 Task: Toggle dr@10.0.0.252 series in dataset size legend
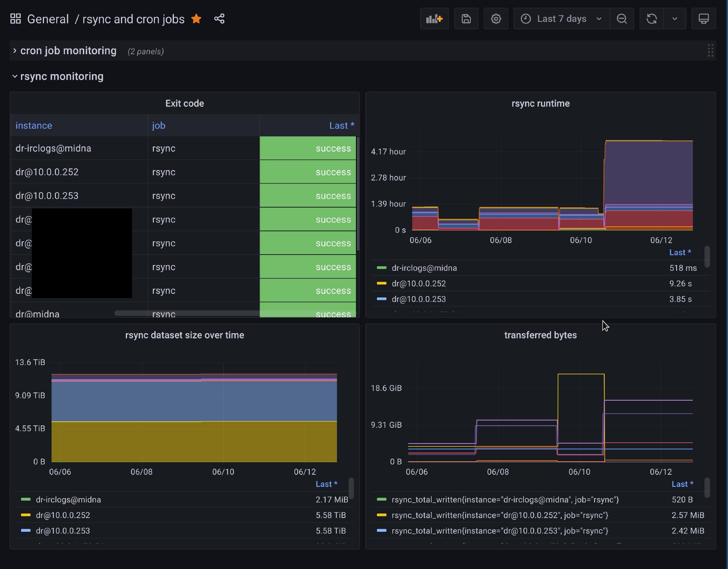pos(63,515)
